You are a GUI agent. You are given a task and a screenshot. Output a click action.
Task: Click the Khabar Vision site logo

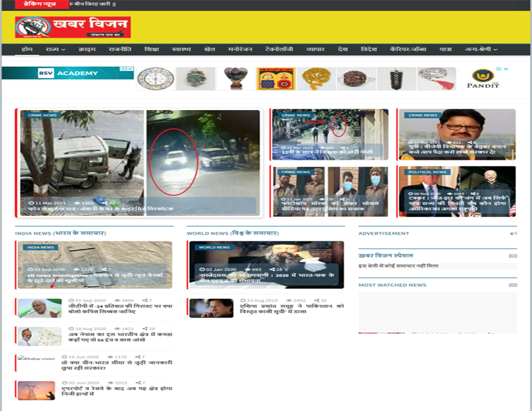click(73, 27)
